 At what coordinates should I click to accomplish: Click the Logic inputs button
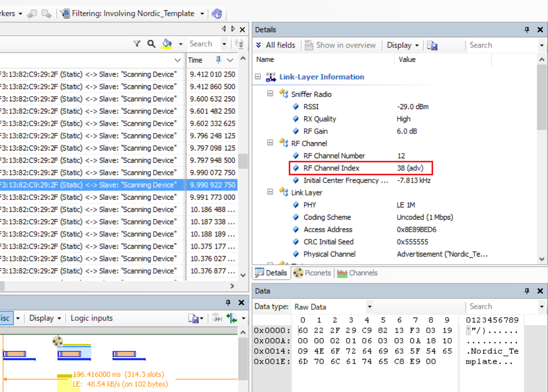pyautogui.click(x=92, y=318)
